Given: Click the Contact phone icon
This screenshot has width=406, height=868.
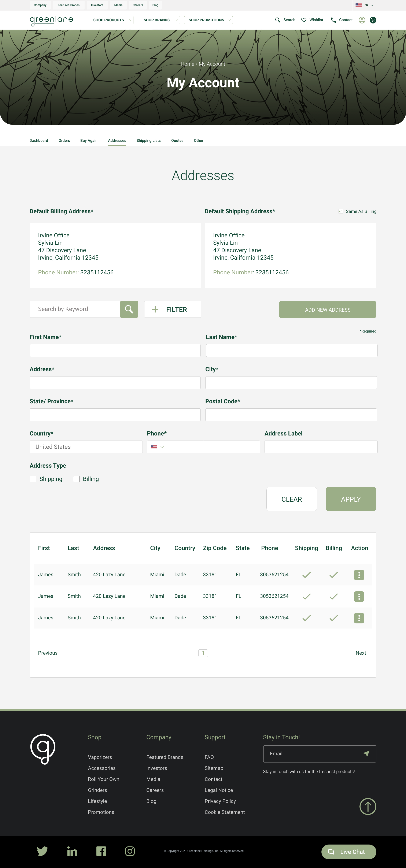Looking at the screenshot, I should coord(333,20).
